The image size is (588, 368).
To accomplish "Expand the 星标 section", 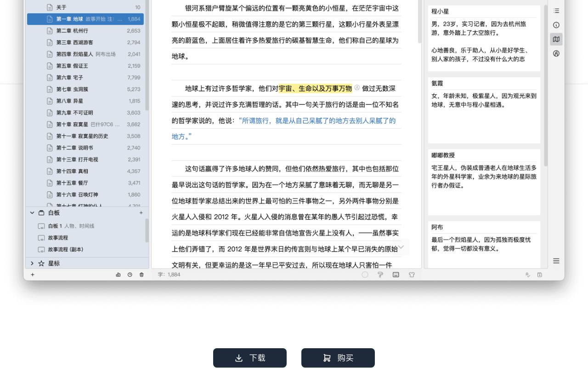I will tap(32, 263).
